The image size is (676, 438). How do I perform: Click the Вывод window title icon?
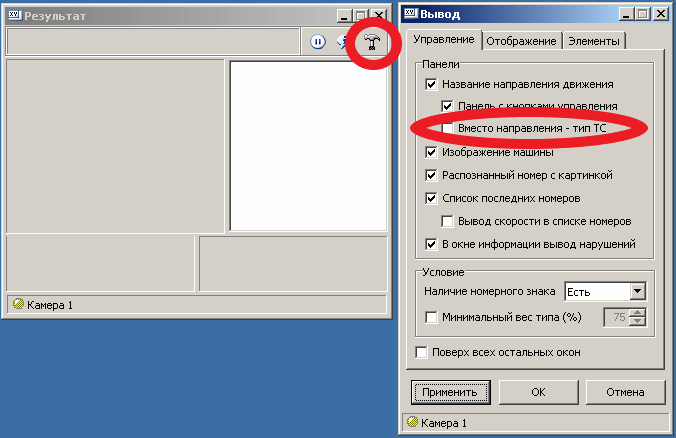click(x=410, y=13)
